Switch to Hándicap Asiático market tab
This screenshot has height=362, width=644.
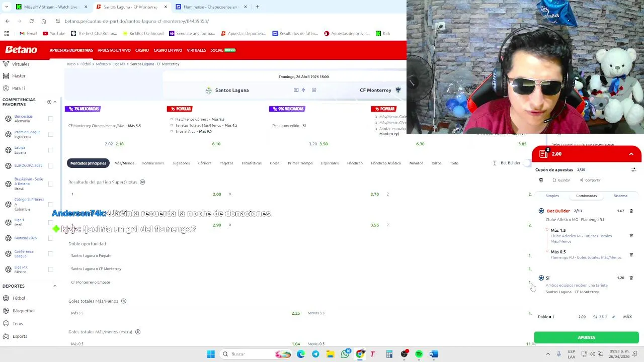(386, 163)
